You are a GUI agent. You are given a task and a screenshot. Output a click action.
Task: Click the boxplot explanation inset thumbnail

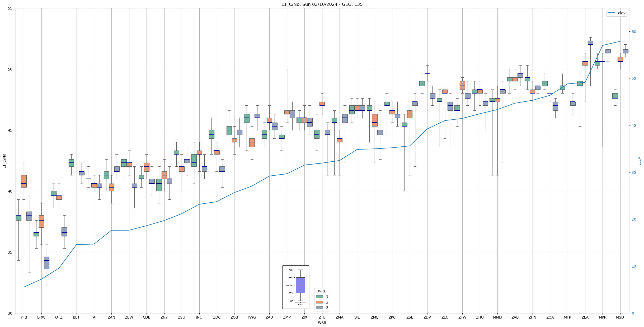coord(296,287)
